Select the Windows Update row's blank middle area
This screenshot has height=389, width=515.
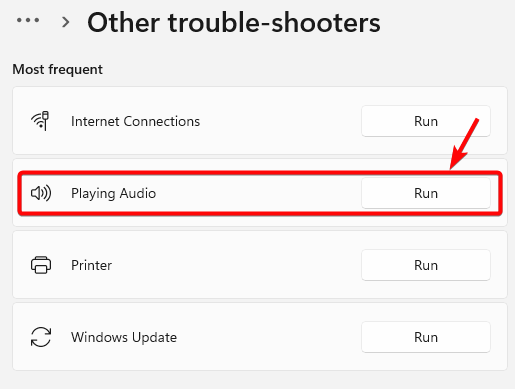tap(268, 337)
